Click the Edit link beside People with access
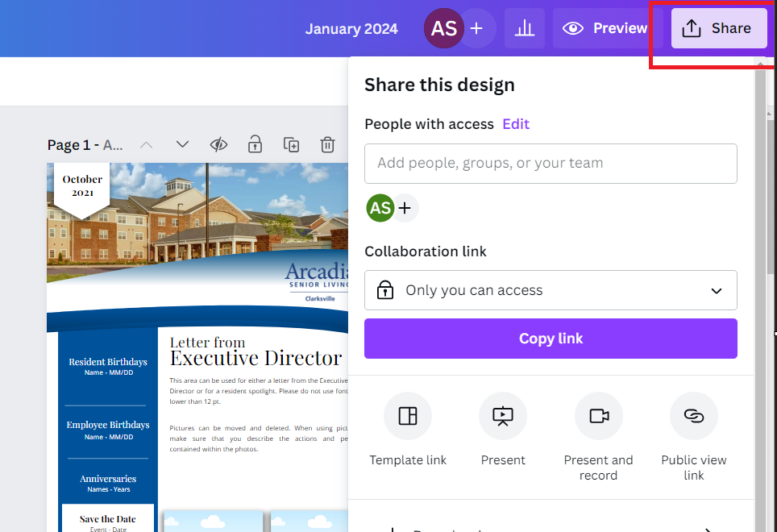777x532 pixels. [x=516, y=124]
